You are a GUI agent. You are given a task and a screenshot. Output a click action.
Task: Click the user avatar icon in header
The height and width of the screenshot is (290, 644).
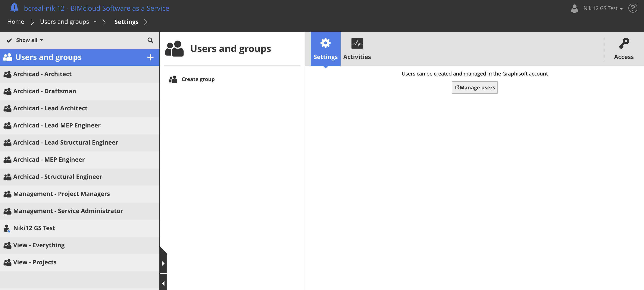coord(574,8)
